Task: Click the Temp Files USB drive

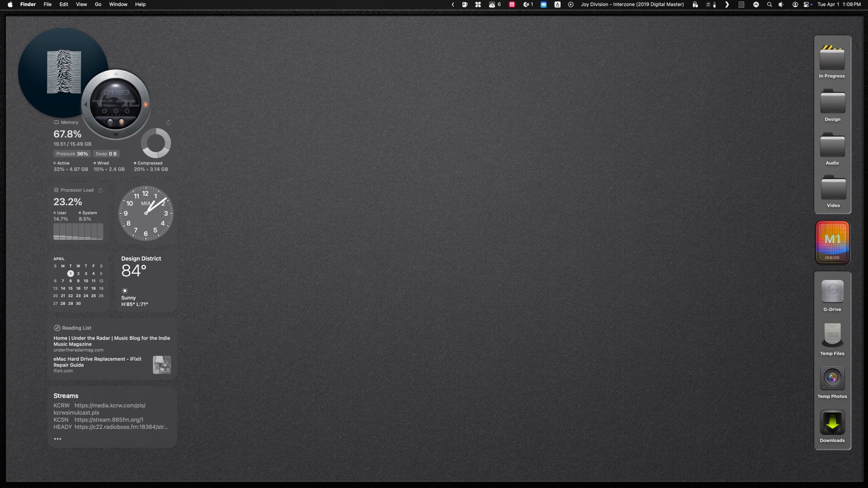Action: pyautogui.click(x=832, y=335)
